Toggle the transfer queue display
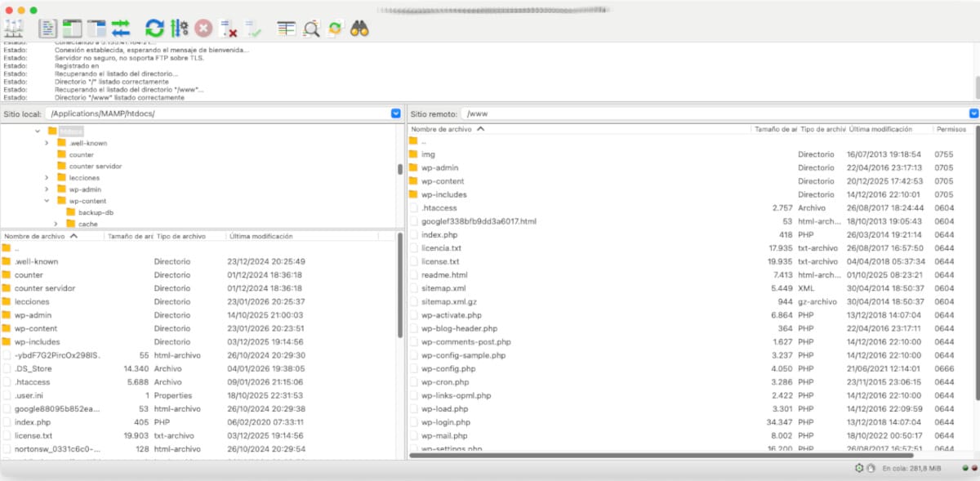 click(x=122, y=29)
